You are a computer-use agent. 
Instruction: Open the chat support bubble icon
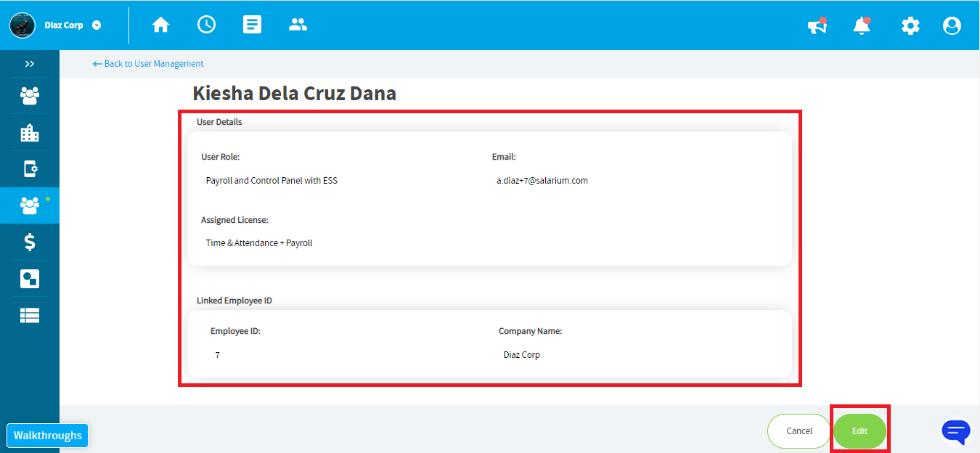coord(955,432)
